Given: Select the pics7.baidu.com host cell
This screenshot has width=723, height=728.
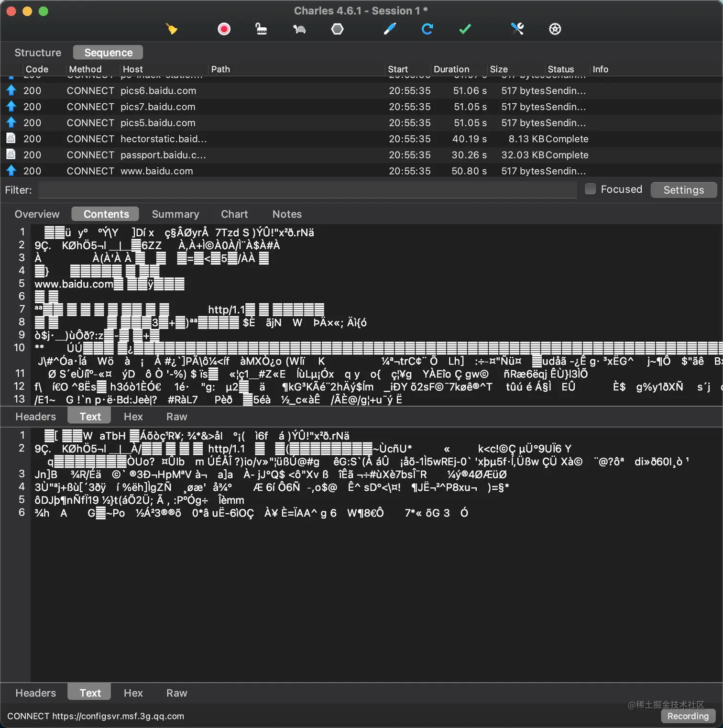Looking at the screenshot, I should click(x=158, y=107).
